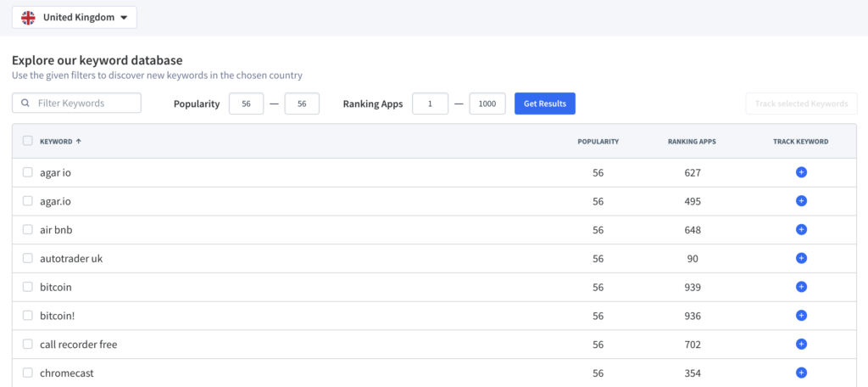Click the Ranking Apps minimum field
Image resolution: width=868 pixels, height=387 pixels.
430,104
